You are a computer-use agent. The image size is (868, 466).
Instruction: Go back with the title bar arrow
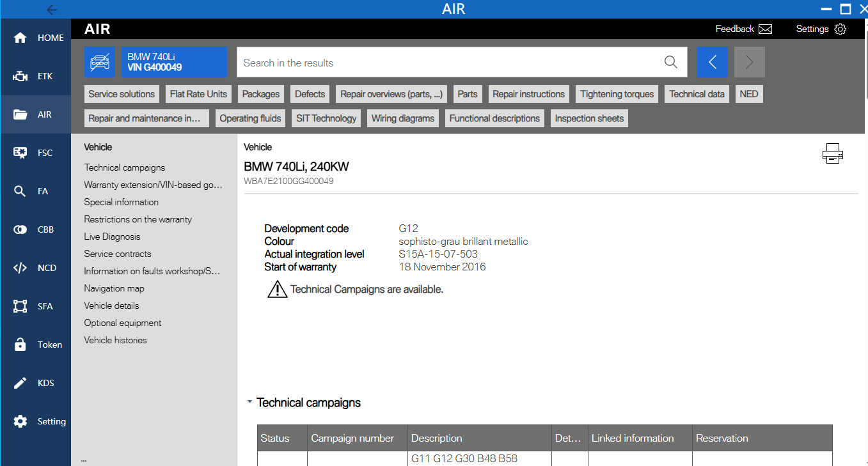pos(52,10)
